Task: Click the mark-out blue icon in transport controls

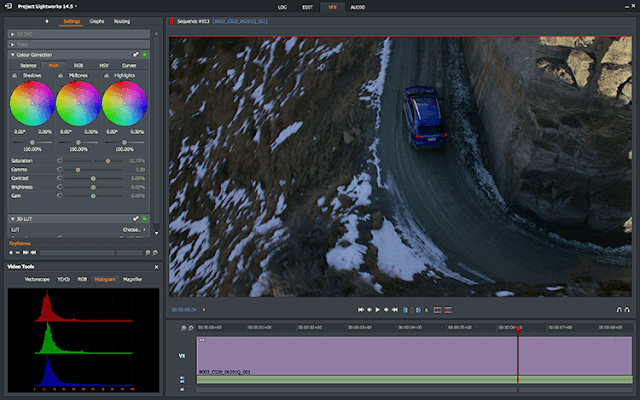Action: coord(418,310)
